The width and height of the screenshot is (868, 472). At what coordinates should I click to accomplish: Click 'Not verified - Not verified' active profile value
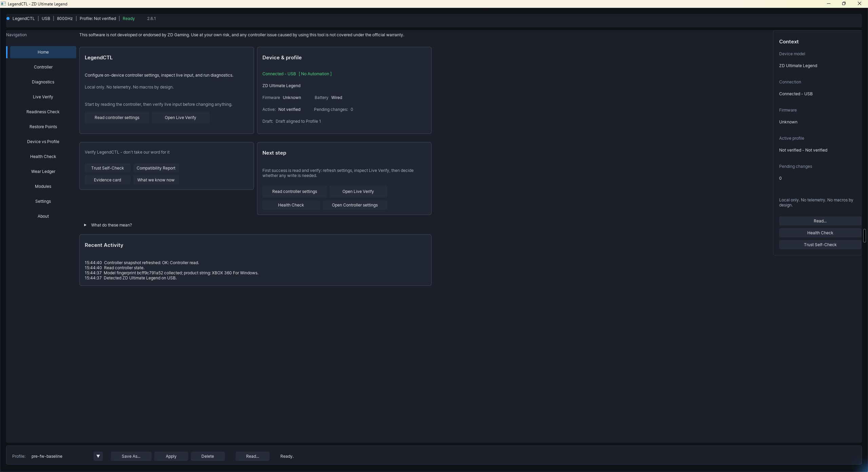(x=803, y=150)
